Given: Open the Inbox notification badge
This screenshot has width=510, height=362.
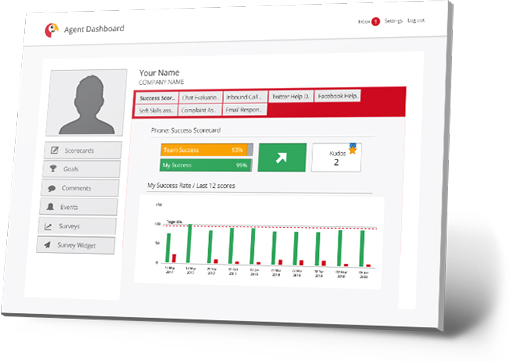Looking at the screenshot, I should coord(376,21).
